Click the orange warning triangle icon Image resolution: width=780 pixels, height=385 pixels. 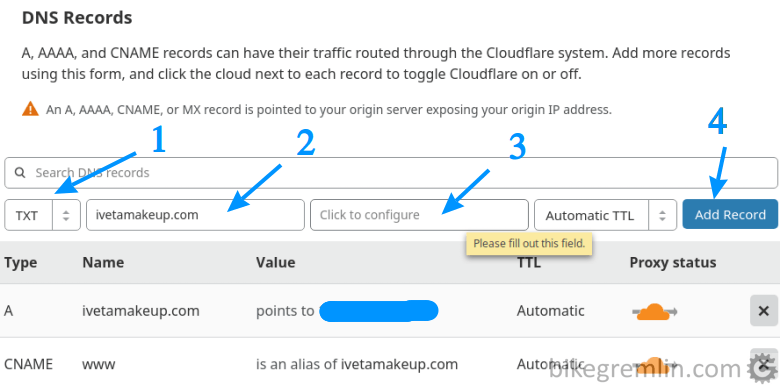(x=30, y=108)
